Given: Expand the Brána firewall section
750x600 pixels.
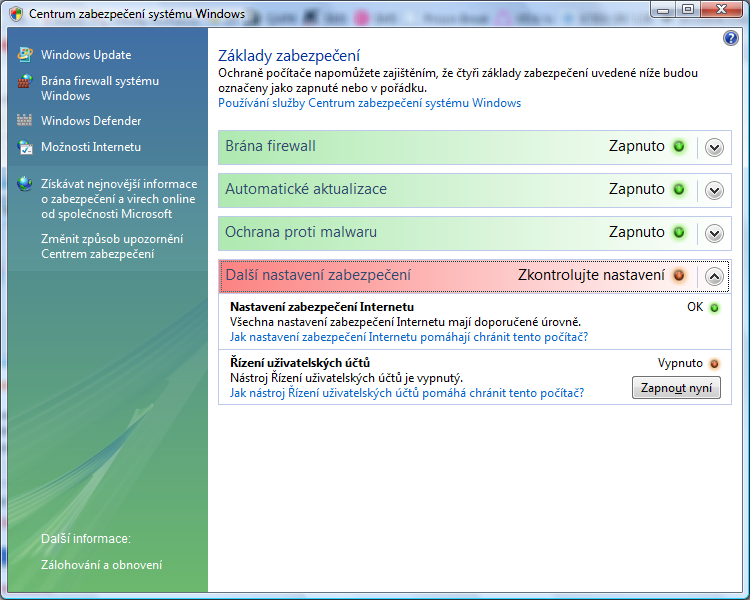Looking at the screenshot, I should tap(714, 147).
